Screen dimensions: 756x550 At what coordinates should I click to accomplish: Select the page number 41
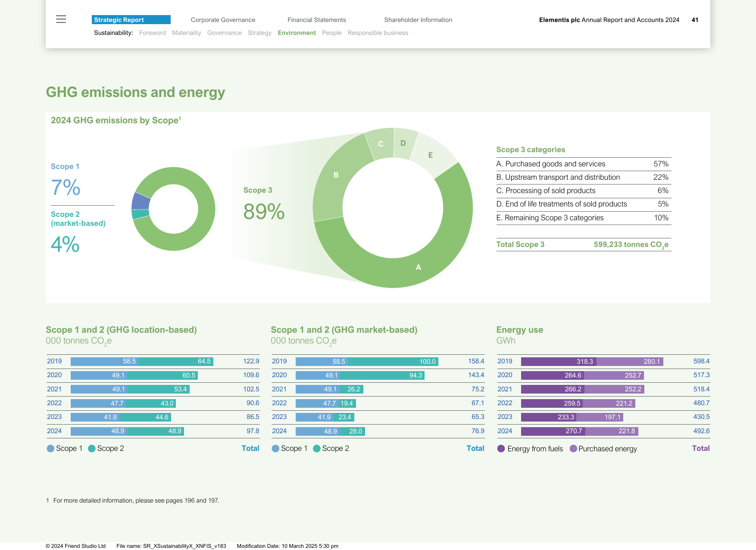pyautogui.click(x=695, y=20)
